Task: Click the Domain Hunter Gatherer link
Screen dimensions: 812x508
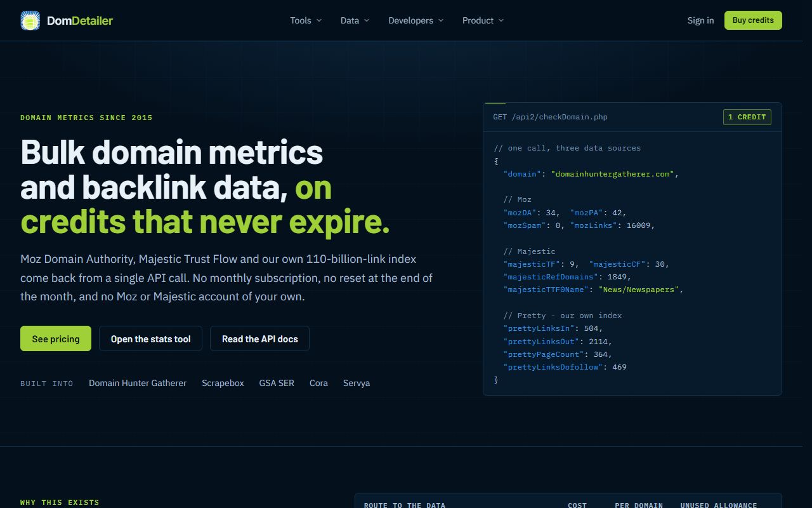Action: [138, 383]
